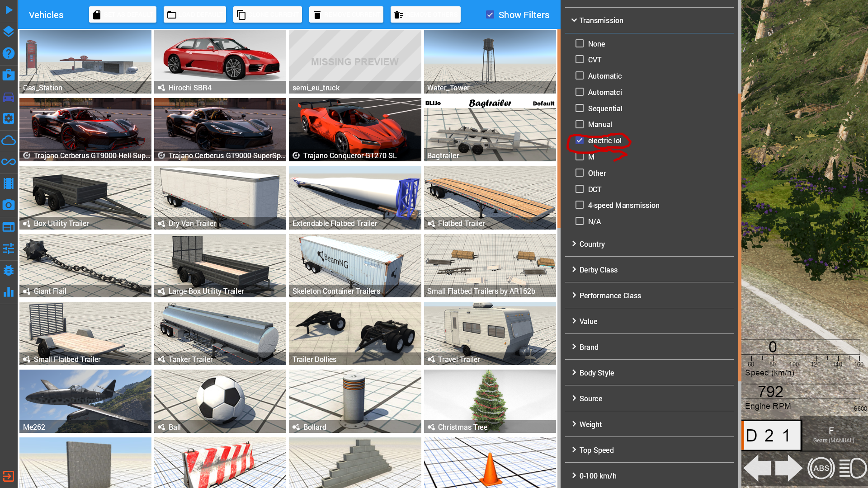Click Load Default folder button

[195, 15]
